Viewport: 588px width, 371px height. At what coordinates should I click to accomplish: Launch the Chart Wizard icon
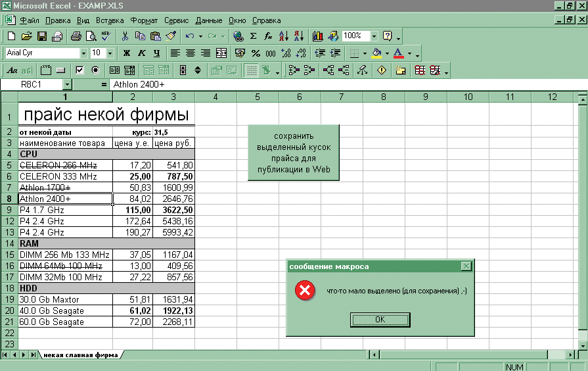coord(317,36)
